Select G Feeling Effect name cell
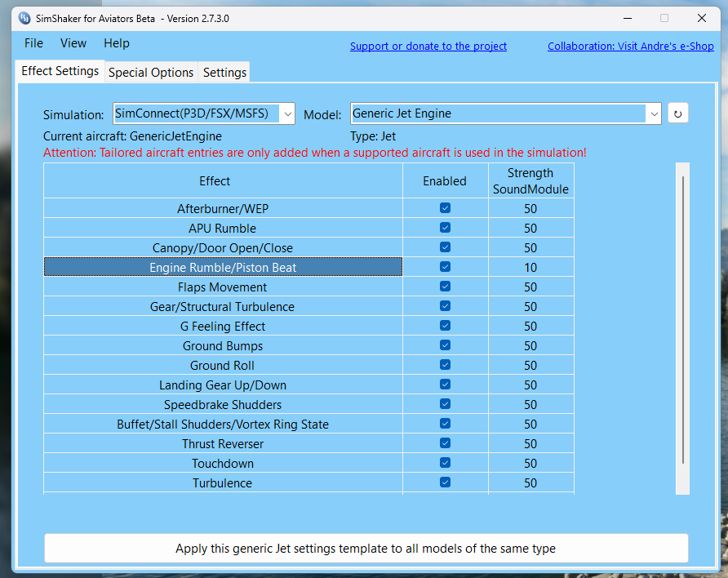Viewport: 728px width, 578px height. point(223,326)
